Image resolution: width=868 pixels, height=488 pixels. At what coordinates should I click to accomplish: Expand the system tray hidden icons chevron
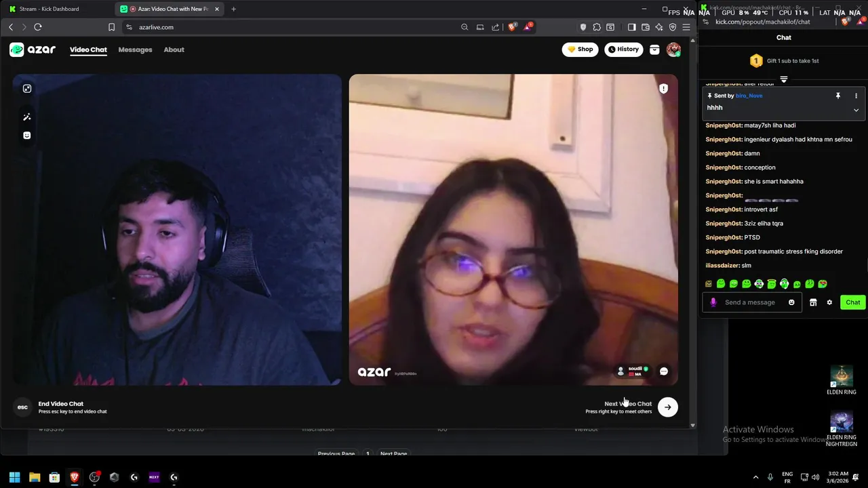tap(755, 477)
